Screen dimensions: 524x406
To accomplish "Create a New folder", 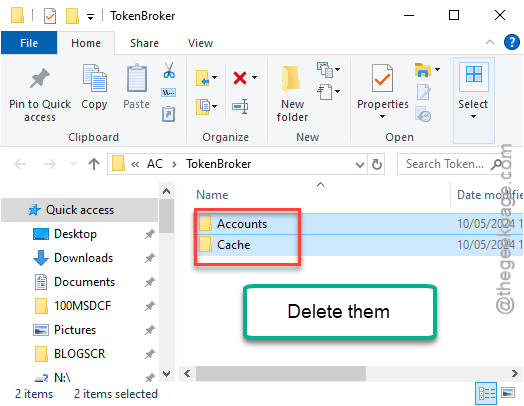I will pyautogui.click(x=292, y=93).
